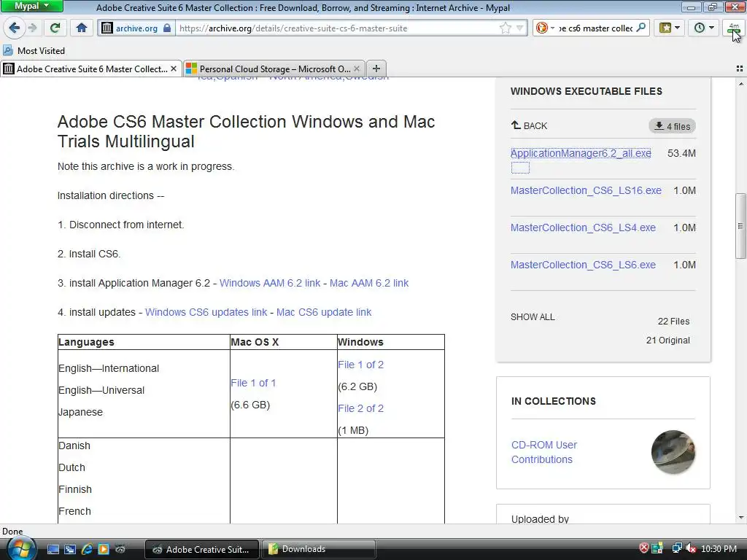747x560 pixels.
Task: Expand the History button dropdown arrow
Action: click(711, 28)
